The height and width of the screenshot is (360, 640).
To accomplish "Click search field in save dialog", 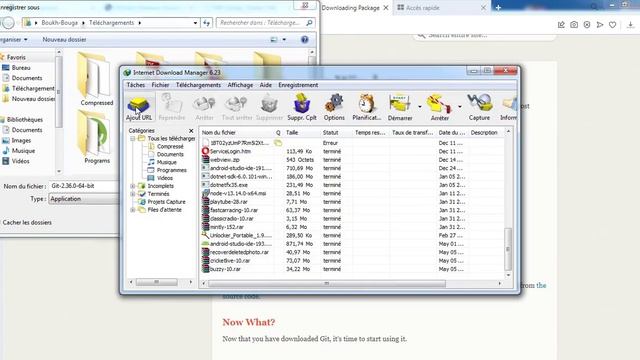I will pyautogui.click(x=265, y=23).
